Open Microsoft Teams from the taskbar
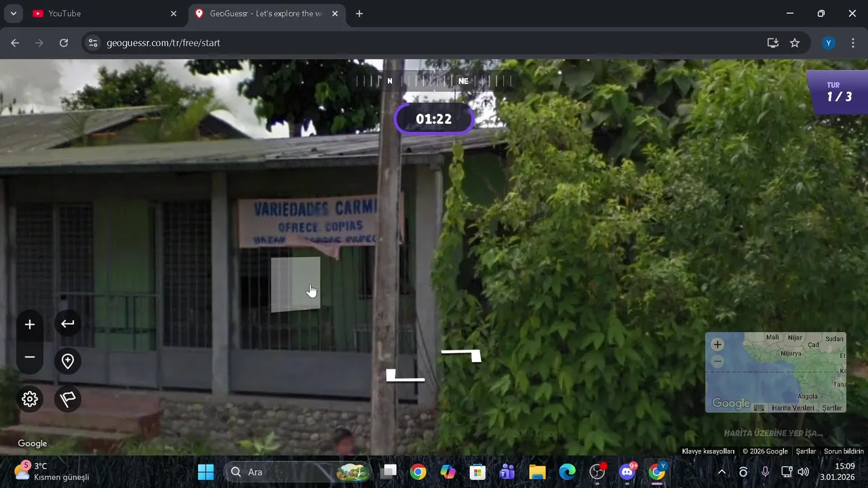The image size is (868, 488). coord(507,472)
